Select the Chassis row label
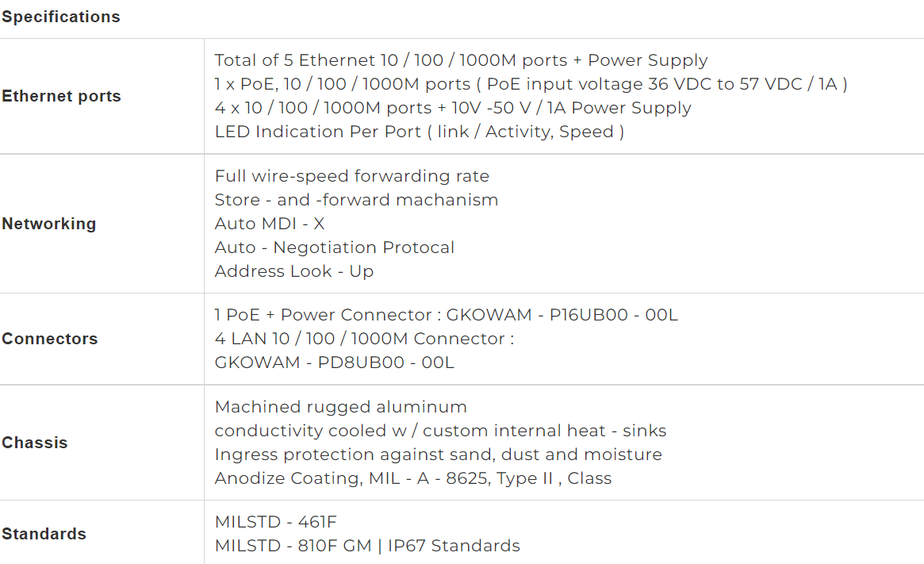Image resolution: width=924 pixels, height=564 pixels. pos(35,443)
